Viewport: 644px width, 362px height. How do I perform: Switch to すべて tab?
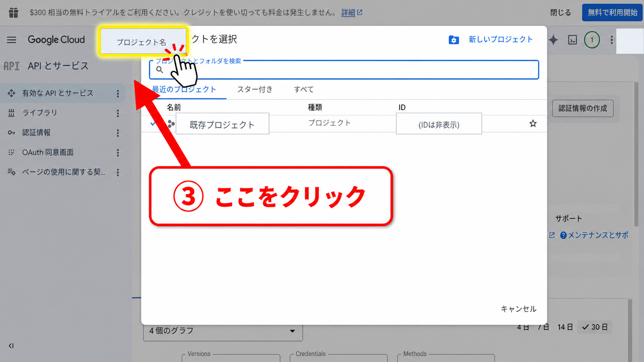point(304,89)
